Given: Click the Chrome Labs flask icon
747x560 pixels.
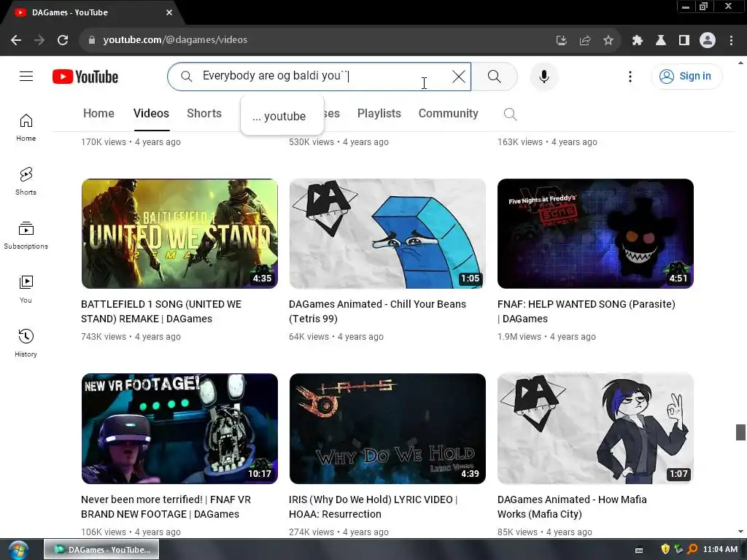Looking at the screenshot, I should point(660,41).
